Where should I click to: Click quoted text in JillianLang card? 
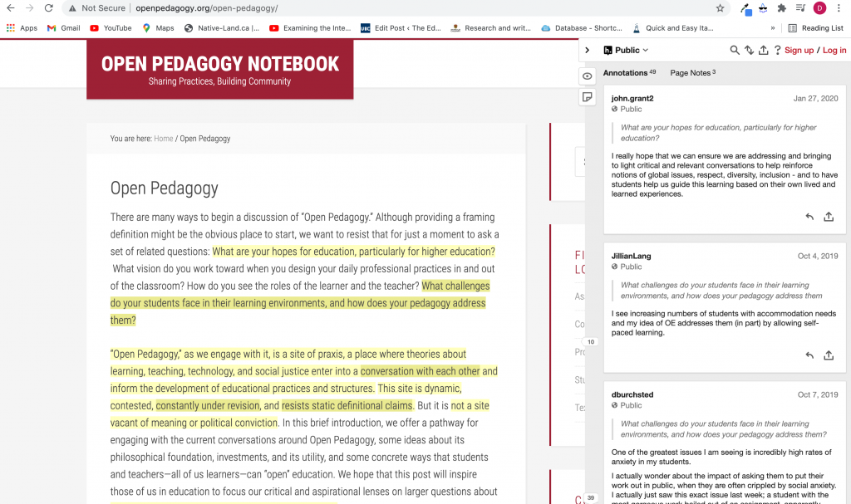pyautogui.click(x=721, y=291)
